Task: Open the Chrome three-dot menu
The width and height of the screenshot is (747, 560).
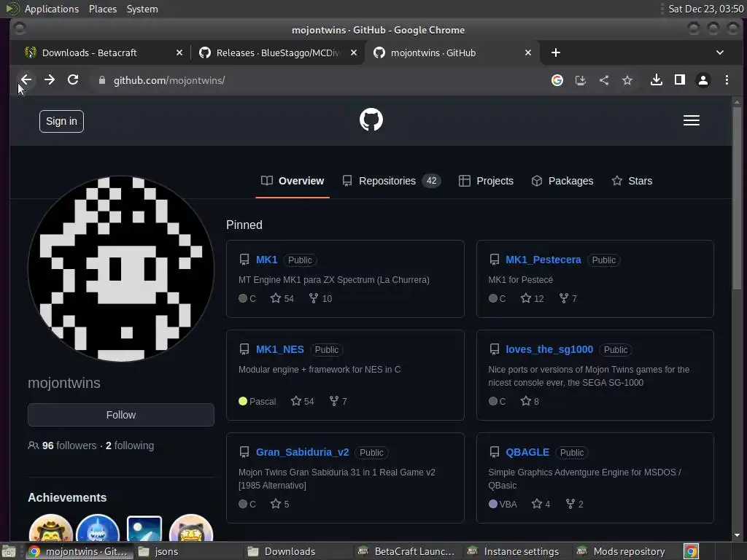Action: 727,80
